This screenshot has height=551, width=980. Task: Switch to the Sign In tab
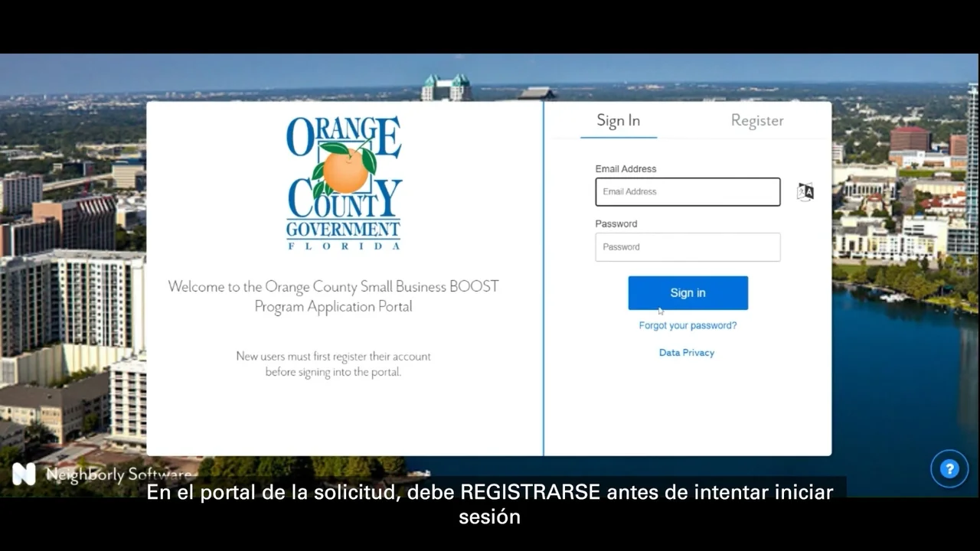click(619, 121)
